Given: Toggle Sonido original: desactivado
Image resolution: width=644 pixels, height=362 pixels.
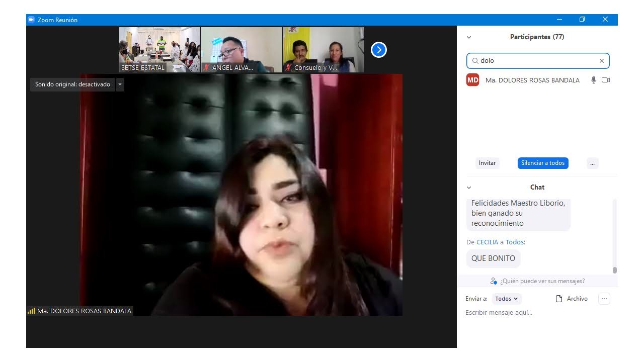Looking at the screenshot, I should (72, 84).
